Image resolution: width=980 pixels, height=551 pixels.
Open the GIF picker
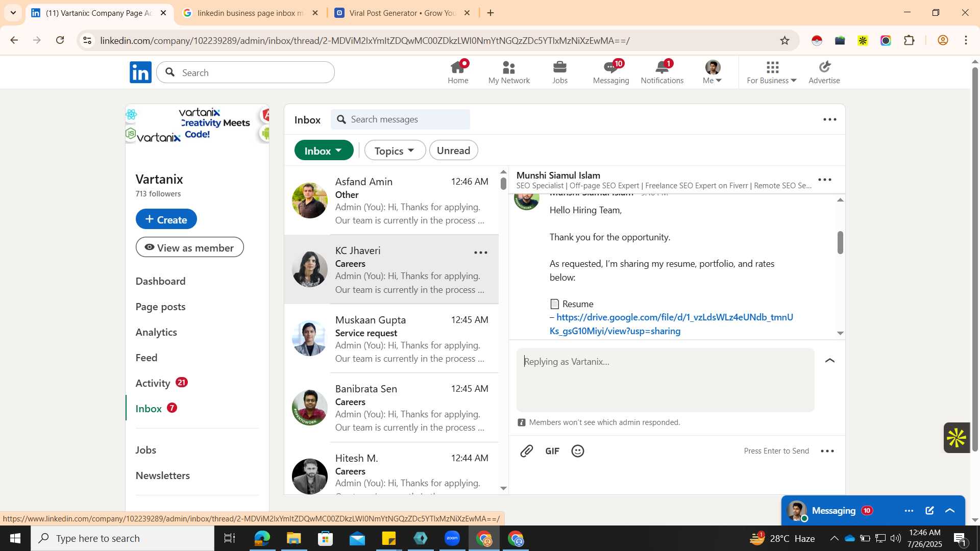(x=552, y=451)
